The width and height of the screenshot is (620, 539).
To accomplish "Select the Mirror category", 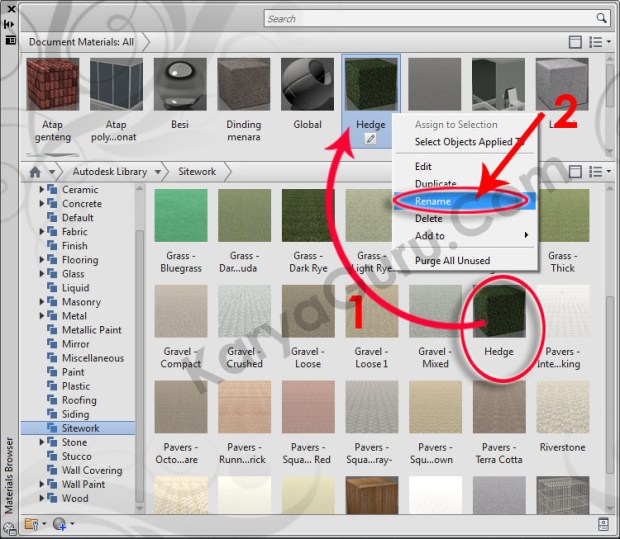I will (75, 344).
